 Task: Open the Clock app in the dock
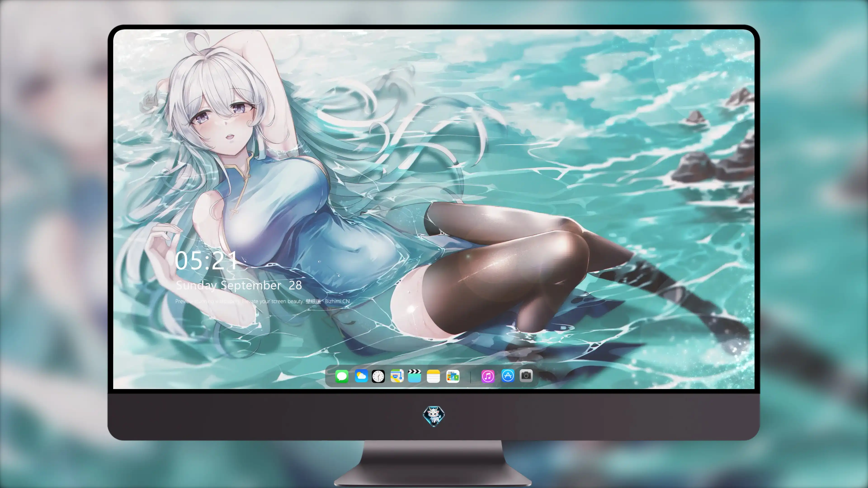coord(378,376)
